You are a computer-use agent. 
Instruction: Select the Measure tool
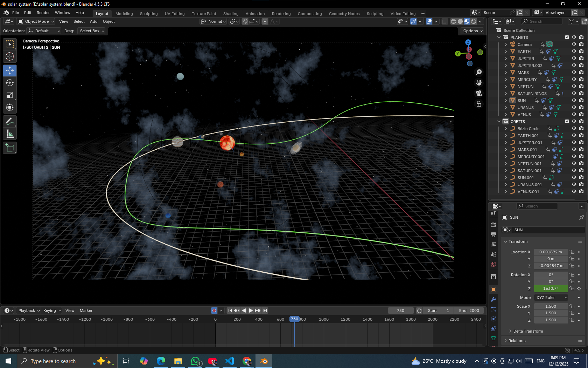(10, 134)
